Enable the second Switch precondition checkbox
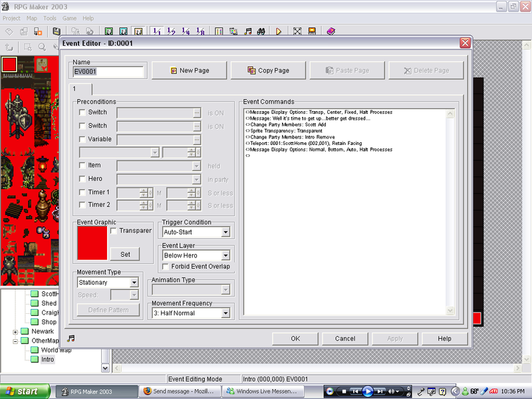The width and height of the screenshot is (532, 399). [x=82, y=126]
